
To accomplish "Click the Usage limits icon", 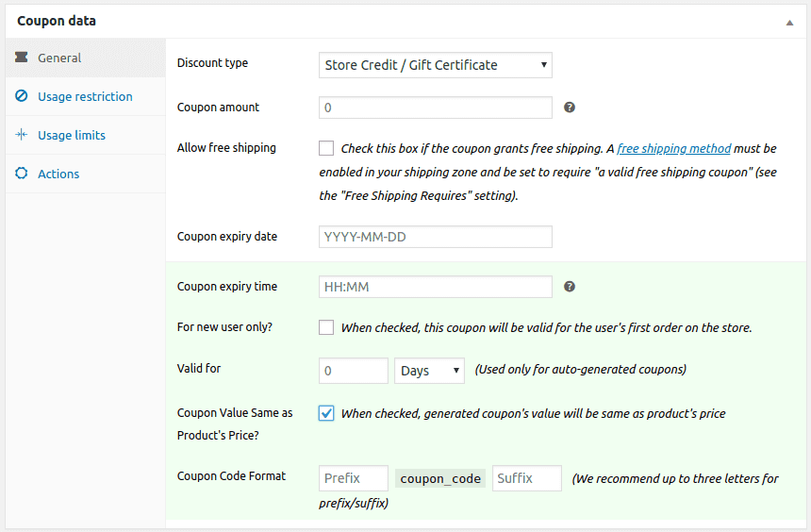I will [21, 135].
